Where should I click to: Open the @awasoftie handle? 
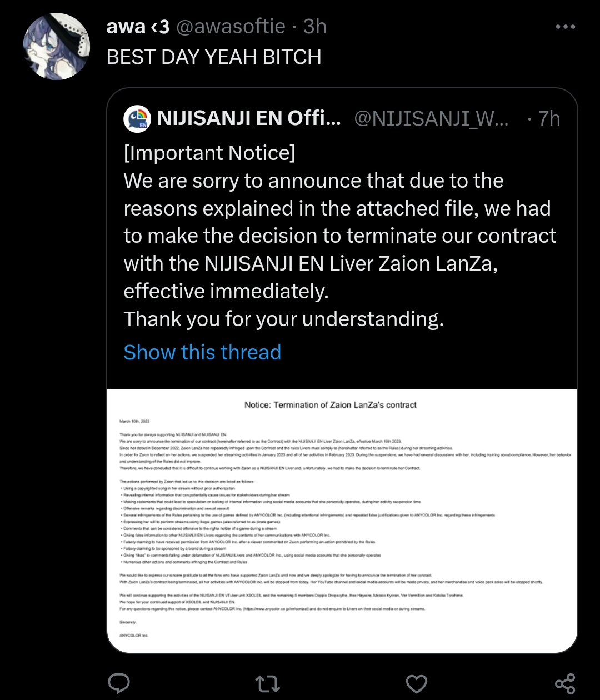[x=231, y=27]
